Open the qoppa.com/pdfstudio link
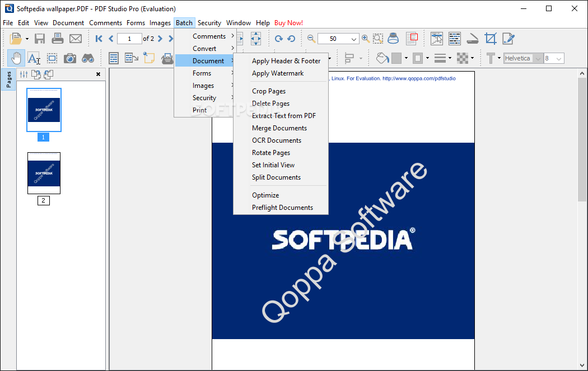Screen dimensions: 588x371 (x=419, y=78)
